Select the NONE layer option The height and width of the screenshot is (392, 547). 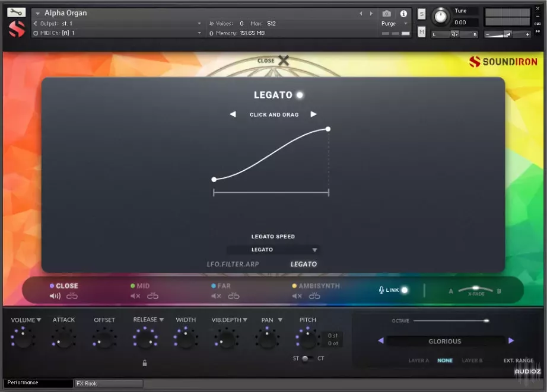click(x=445, y=360)
